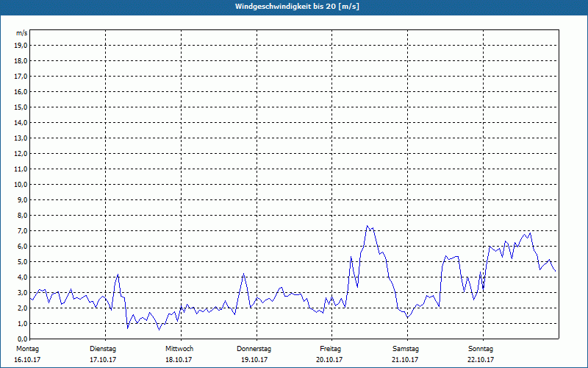Select the date '19.10.17'
Viewport: 588px width, 368px height.
(x=254, y=360)
